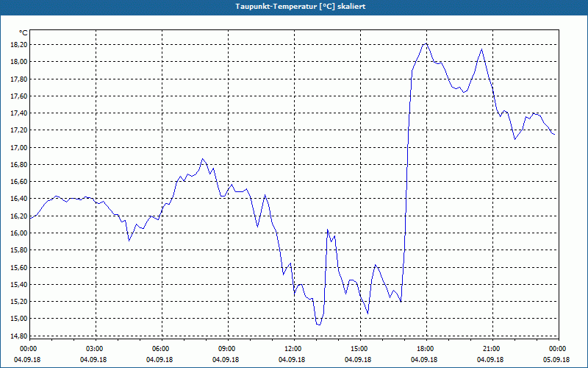
Task: Click the 00:00 time label above 05.09.18
Action: pyautogui.click(x=559, y=349)
